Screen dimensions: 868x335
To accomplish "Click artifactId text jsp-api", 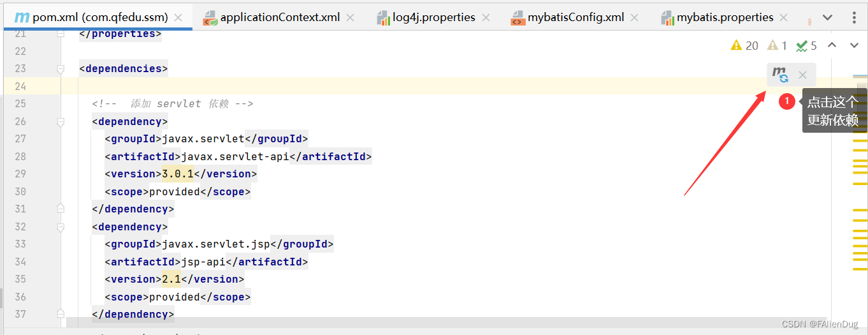I will pos(203,262).
